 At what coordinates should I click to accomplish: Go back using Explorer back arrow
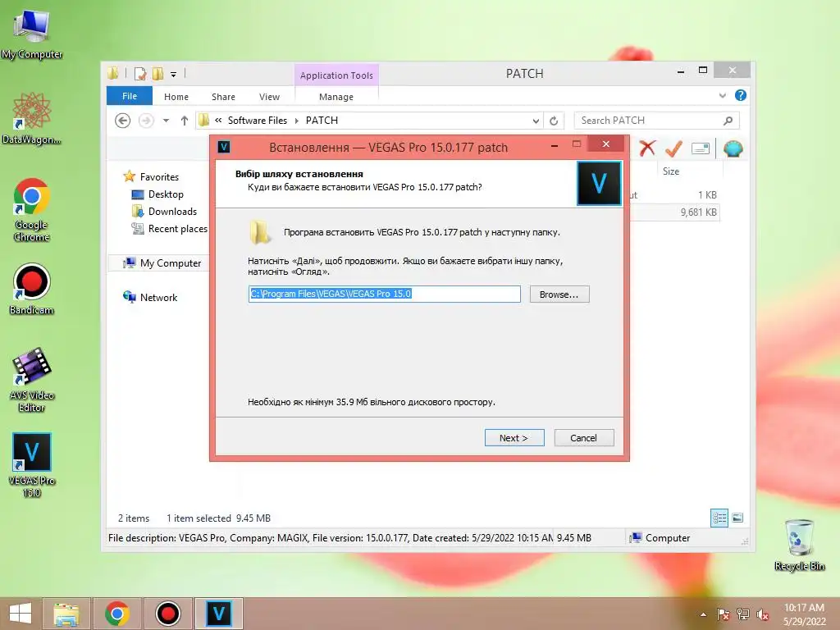click(123, 121)
